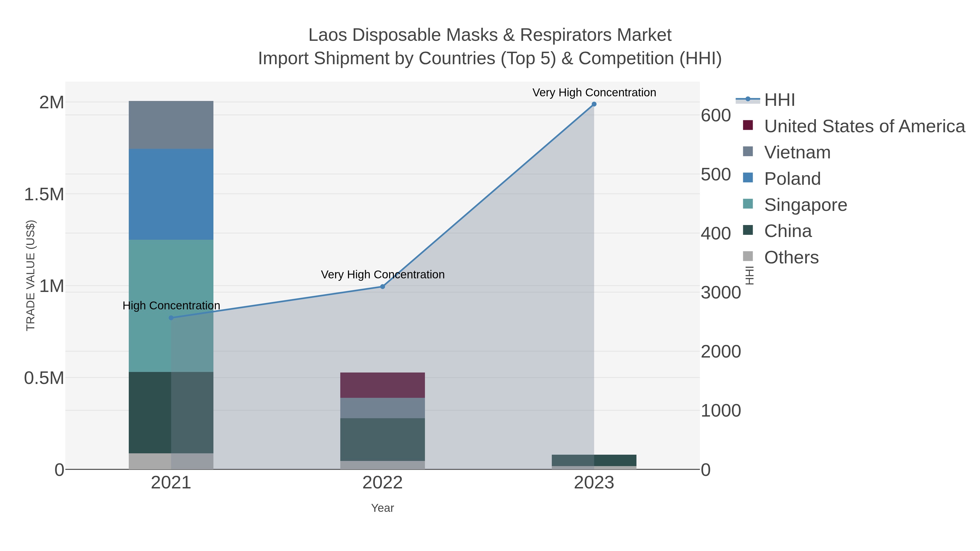Click the China segment in 2022 bar
The height and width of the screenshot is (551, 980).
pyautogui.click(x=383, y=440)
